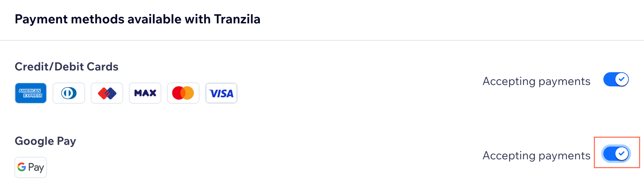Click the Mastercard logo icon
This screenshot has height=194, width=644.
[183, 93]
